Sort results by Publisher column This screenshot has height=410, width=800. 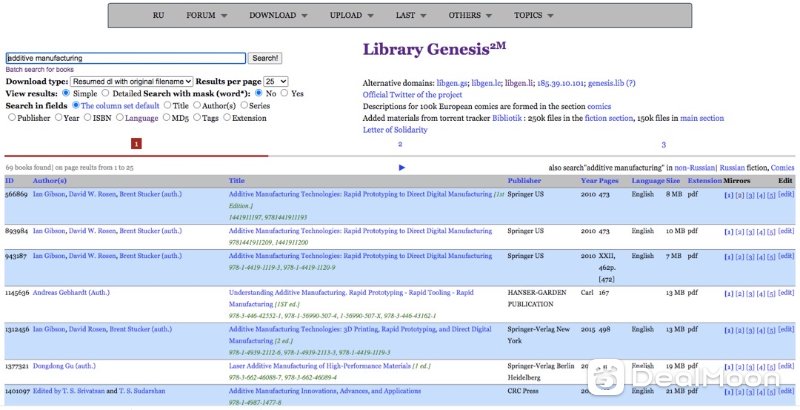[524, 181]
